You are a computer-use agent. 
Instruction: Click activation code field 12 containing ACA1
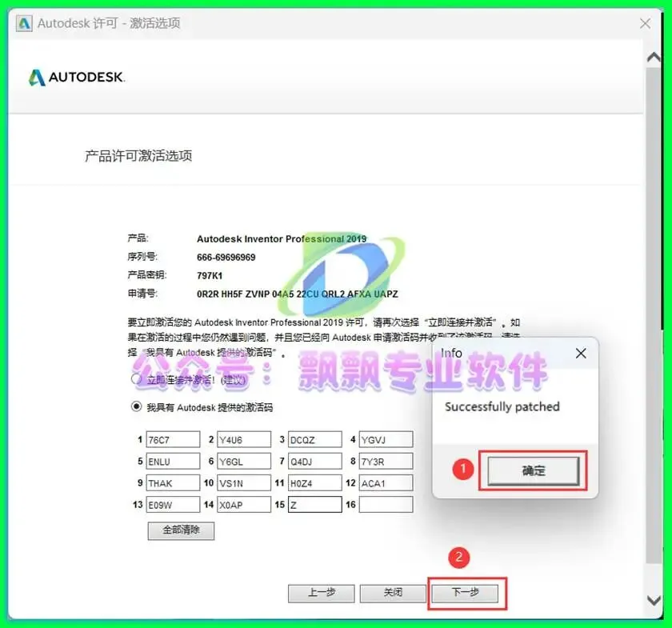386,482
